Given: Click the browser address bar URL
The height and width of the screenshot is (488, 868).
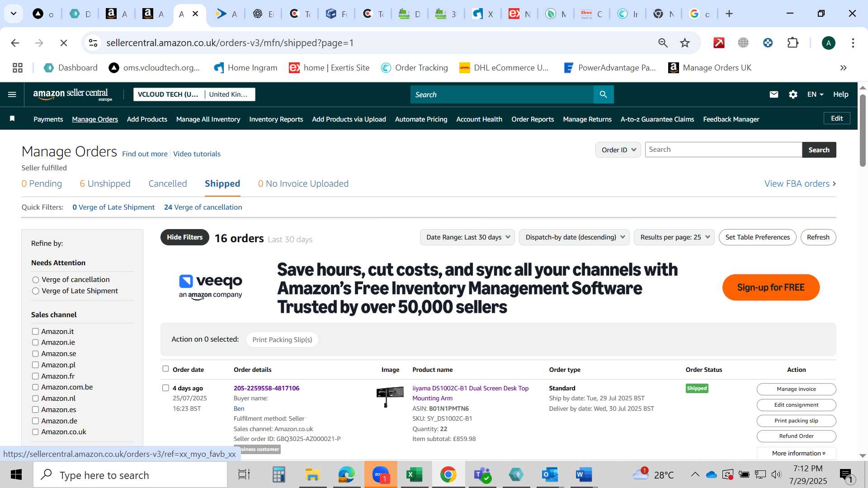Looking at the screenshot, I should pyautogui.click(x=230, y=43).
